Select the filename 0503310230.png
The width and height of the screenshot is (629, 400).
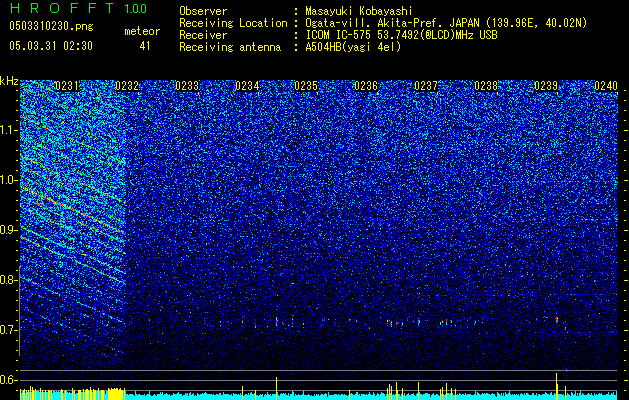click(51, 26)
